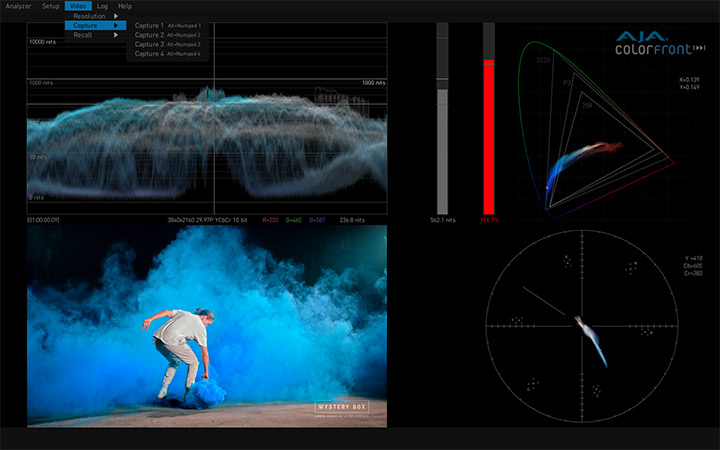
Task: Click the Mystery Box watermark in preview
Action: (x=344, y=406)
